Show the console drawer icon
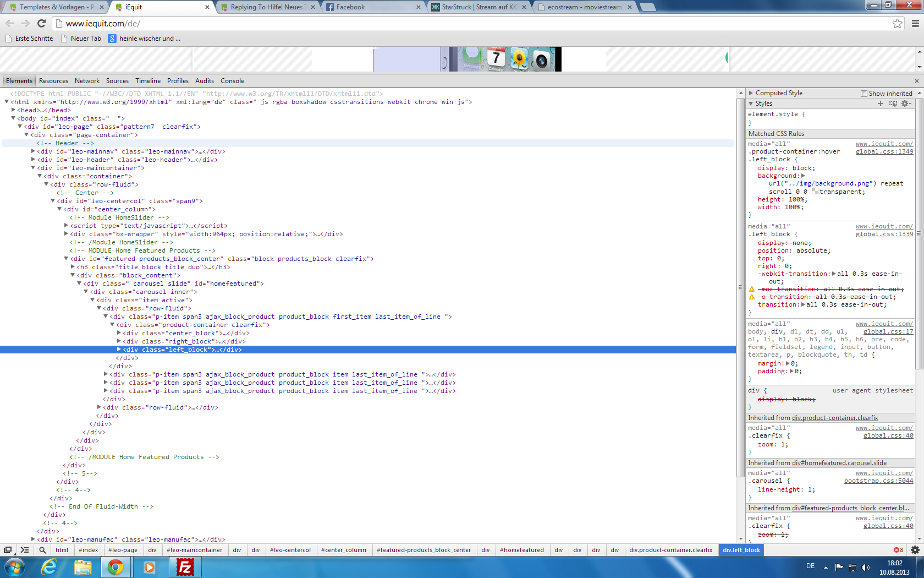The width and height of the screenshot is (924, 578). [x=25, y=550]
